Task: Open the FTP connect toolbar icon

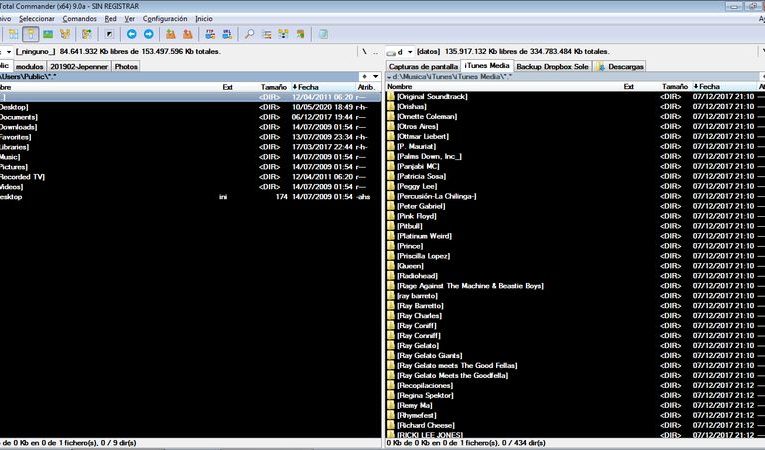Action: (x=210, y=34)
